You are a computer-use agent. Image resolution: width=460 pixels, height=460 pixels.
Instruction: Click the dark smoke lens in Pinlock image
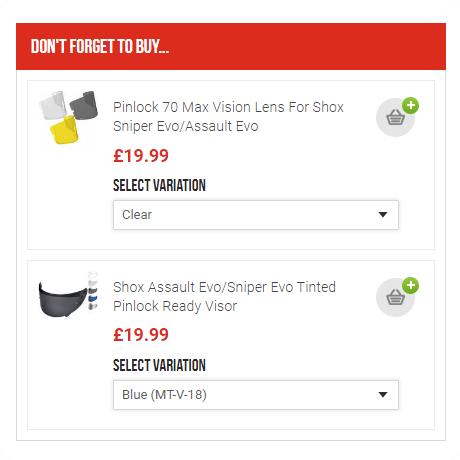84,105
